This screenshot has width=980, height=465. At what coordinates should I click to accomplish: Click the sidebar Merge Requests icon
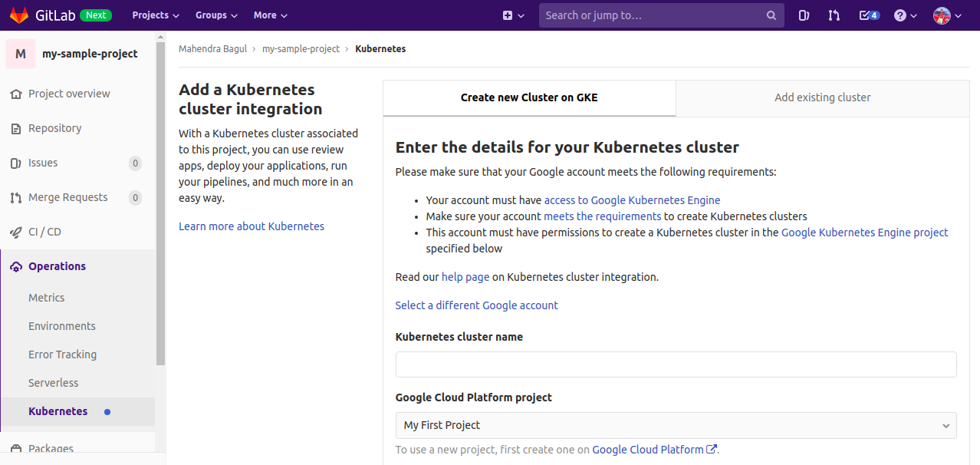point(15,197)
